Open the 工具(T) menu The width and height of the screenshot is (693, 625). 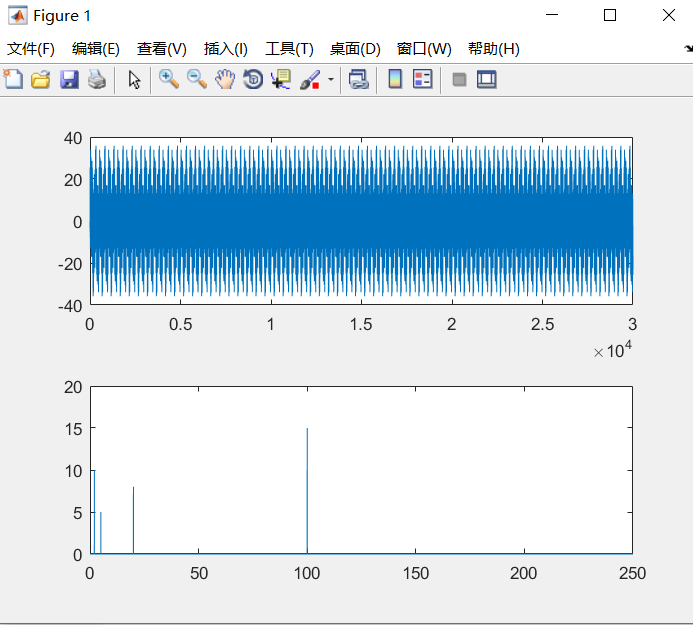pos(289,49)
